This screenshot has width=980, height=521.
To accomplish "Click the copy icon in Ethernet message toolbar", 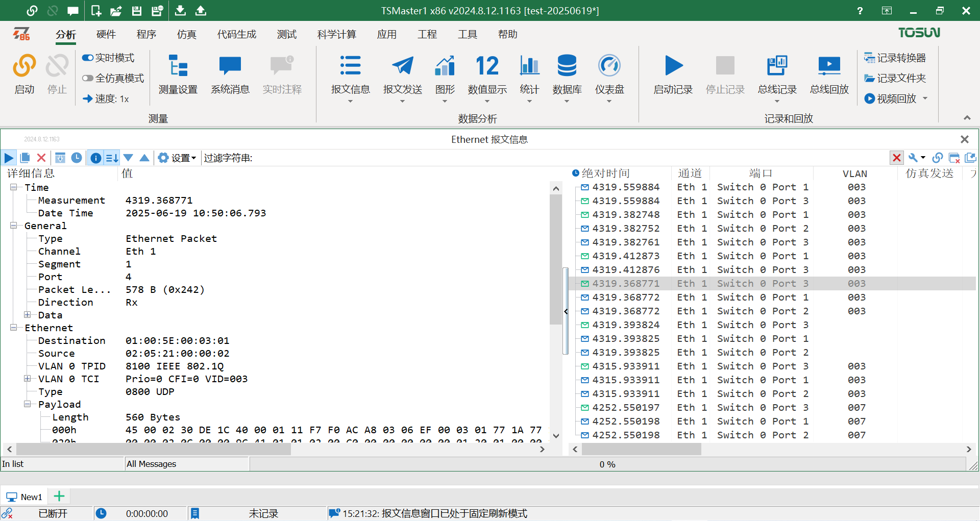I will tap(25, 158).
